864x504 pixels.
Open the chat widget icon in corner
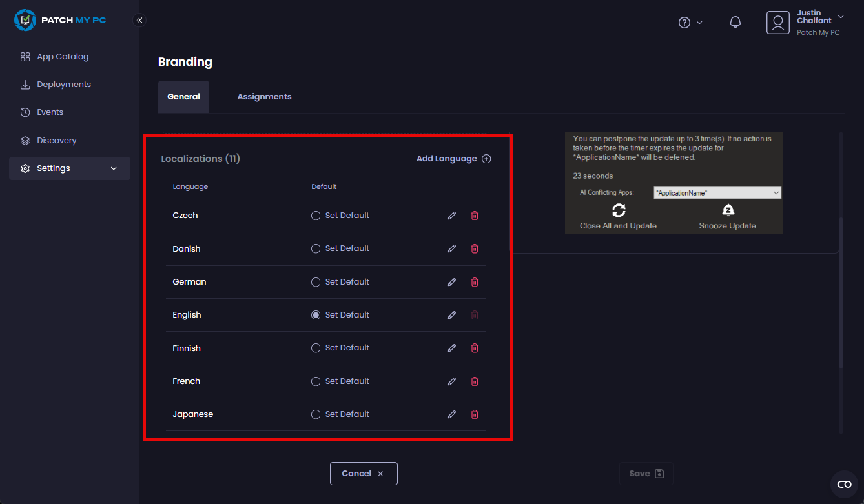point(844,484)
